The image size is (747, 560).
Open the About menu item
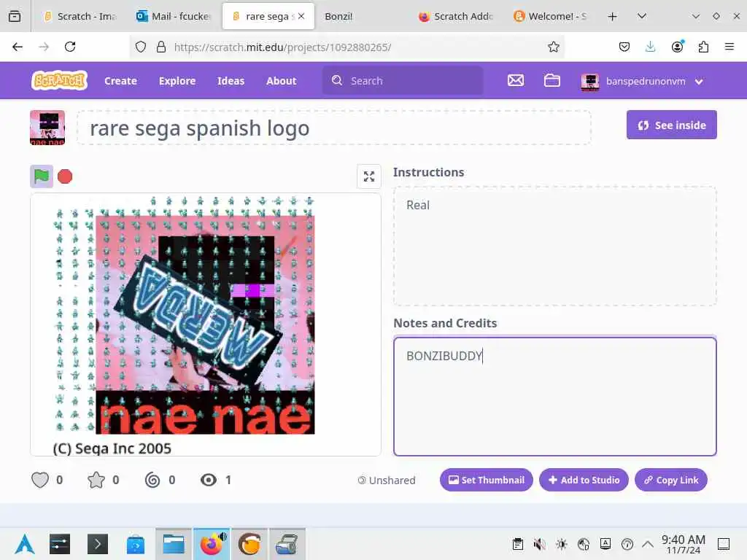(x=281, y=81)
